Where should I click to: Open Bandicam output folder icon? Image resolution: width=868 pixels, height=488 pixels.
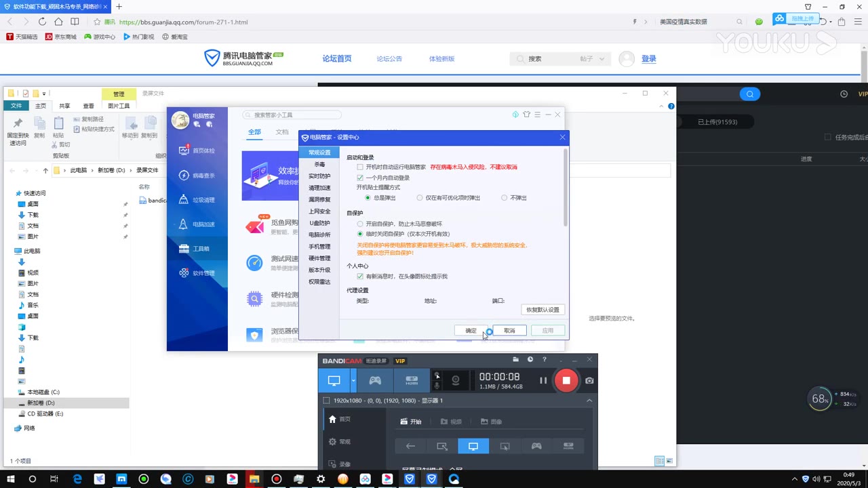(x=516, y=360)
